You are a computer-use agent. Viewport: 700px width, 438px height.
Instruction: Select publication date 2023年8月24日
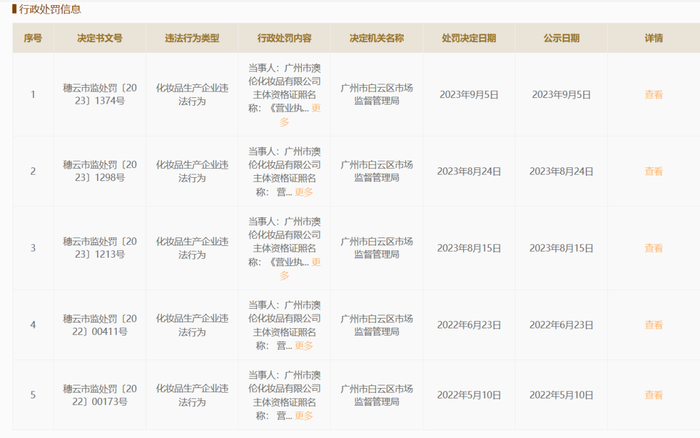pos(562,171)
